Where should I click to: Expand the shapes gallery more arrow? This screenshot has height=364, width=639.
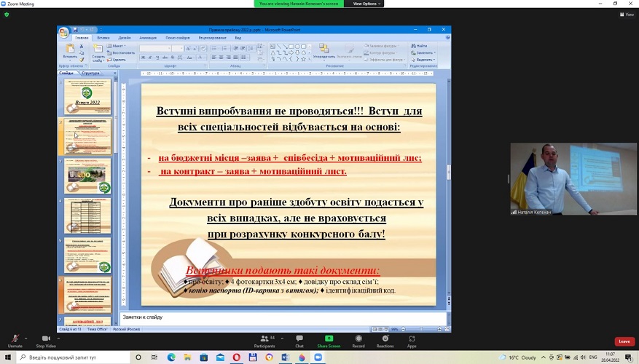(x=310, y=60)
